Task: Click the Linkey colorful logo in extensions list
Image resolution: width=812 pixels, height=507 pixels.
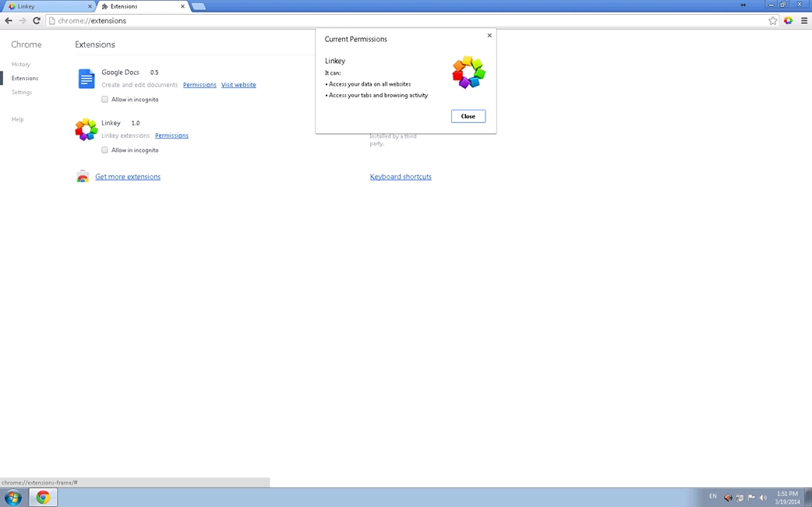Action: 86,129
